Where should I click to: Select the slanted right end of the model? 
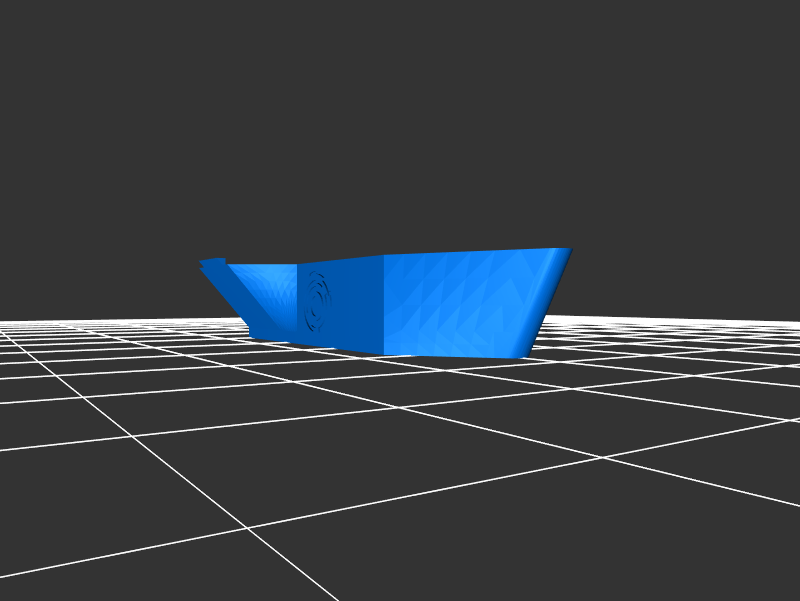551,290
